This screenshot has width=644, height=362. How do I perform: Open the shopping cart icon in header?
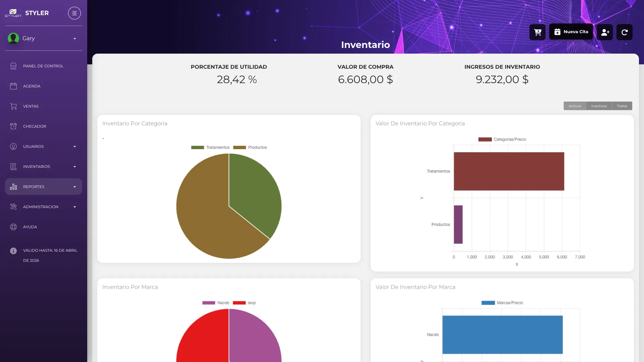[537, 32]
